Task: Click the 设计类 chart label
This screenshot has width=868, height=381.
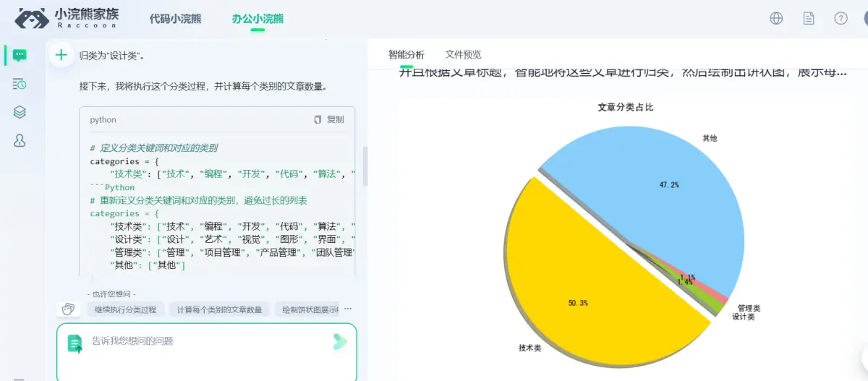Action: pyautogui.click(x=743, y=317)
